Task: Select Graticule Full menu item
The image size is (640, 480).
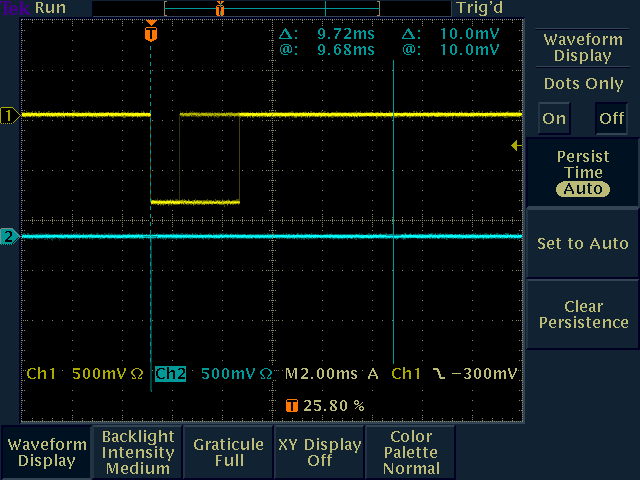Action: click(x=229, y=452)
